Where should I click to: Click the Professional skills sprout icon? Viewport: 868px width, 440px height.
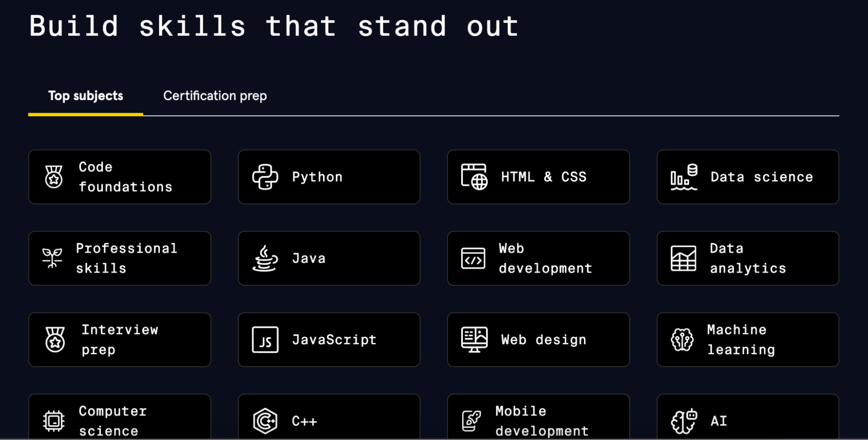[x=53, y=258]
